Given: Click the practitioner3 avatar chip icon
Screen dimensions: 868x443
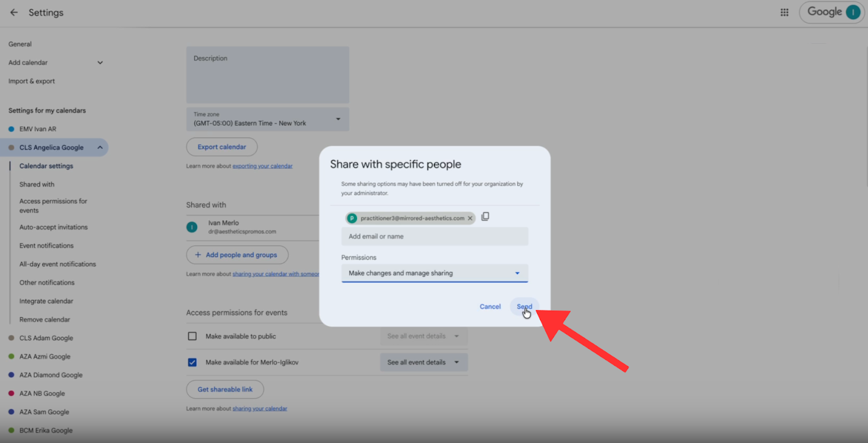Looking at the screenshot, I should coord(352,219).
